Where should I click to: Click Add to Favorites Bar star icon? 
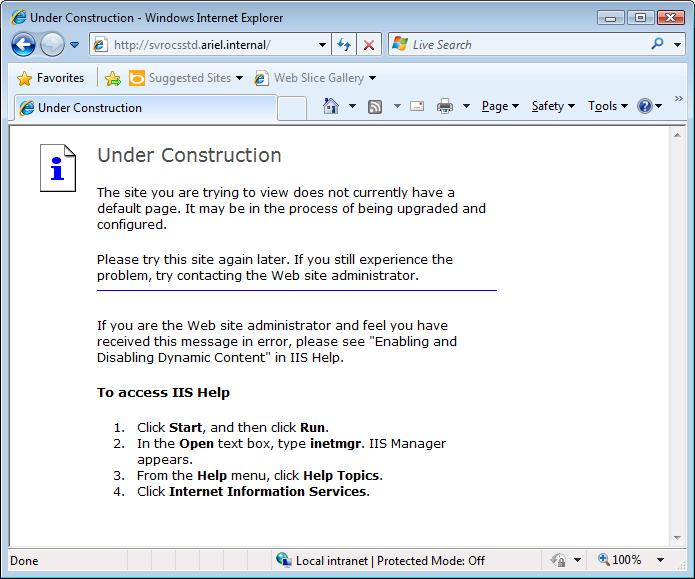tap(113, 78)
